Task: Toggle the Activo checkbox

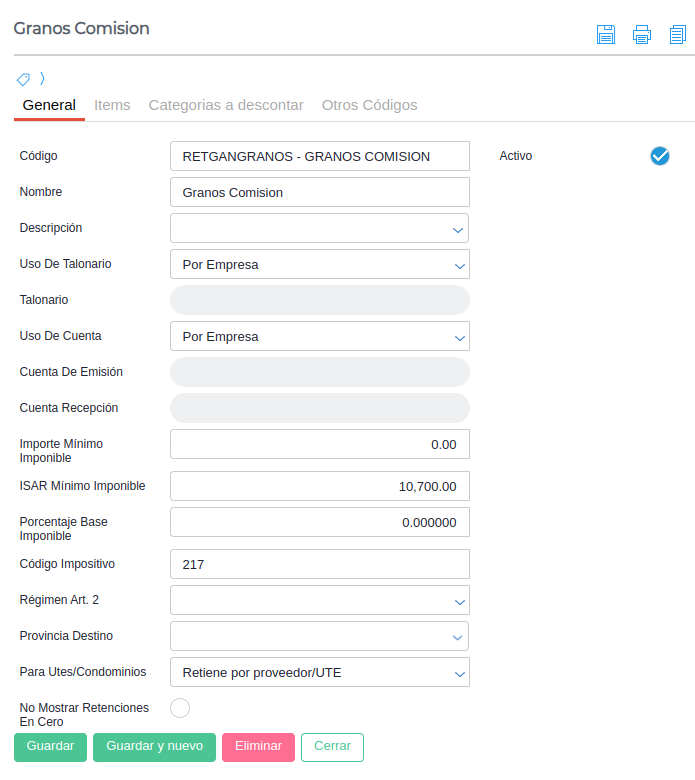Action: (659, 156)
